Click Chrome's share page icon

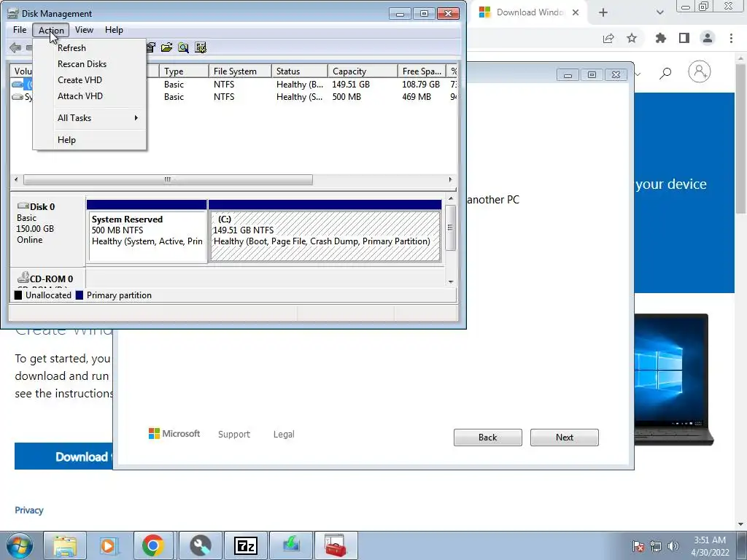click(608, 38)
